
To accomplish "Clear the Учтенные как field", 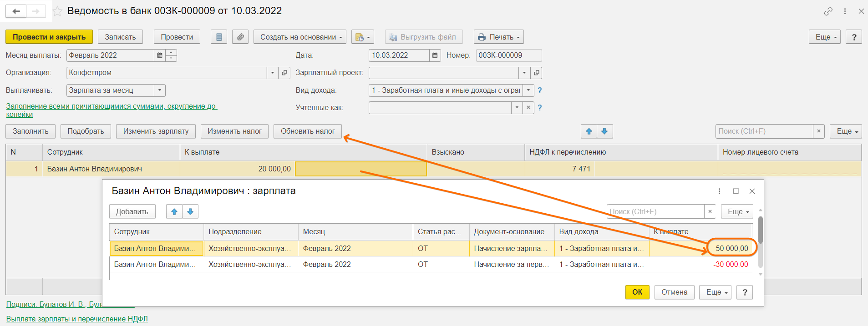I will point(528,108).
